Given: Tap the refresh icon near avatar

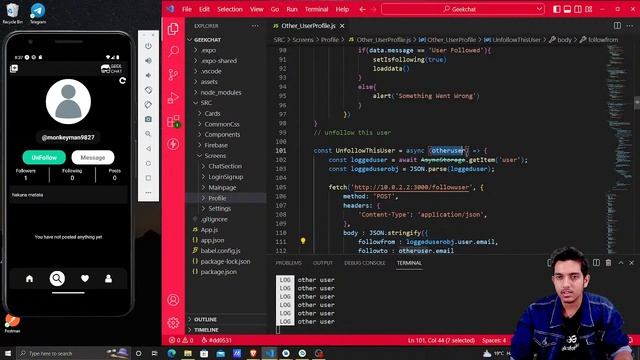Looking at the screenshot, I should coord(122,81).
